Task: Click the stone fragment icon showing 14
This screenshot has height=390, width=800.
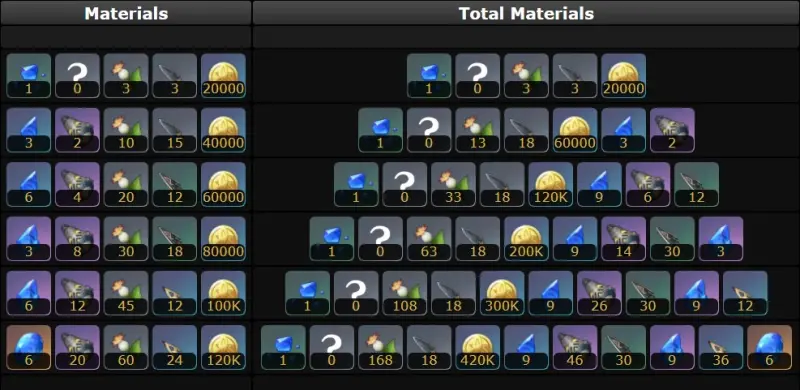Action: pyautogui.click(x=624, y=238)
